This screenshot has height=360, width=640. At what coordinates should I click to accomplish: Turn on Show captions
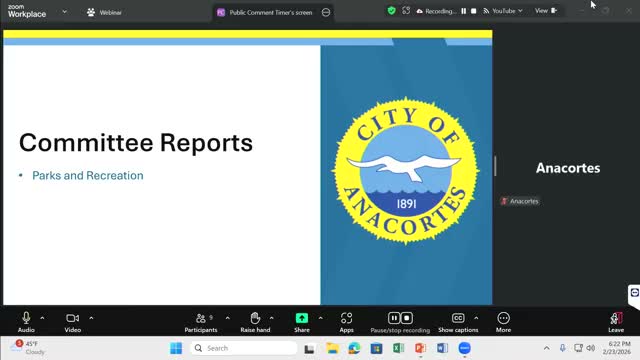click(x=458, y=322)
